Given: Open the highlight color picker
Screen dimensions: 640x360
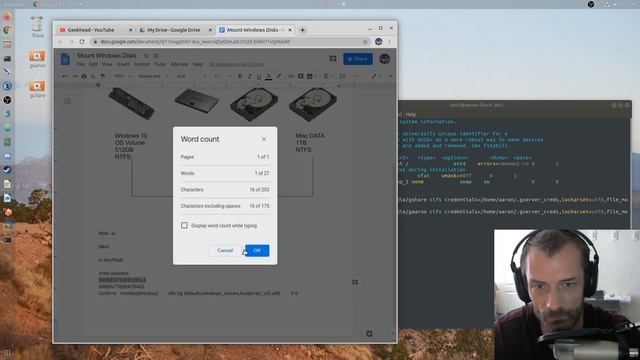Looking at the screenshot, I should coord(279,76).
